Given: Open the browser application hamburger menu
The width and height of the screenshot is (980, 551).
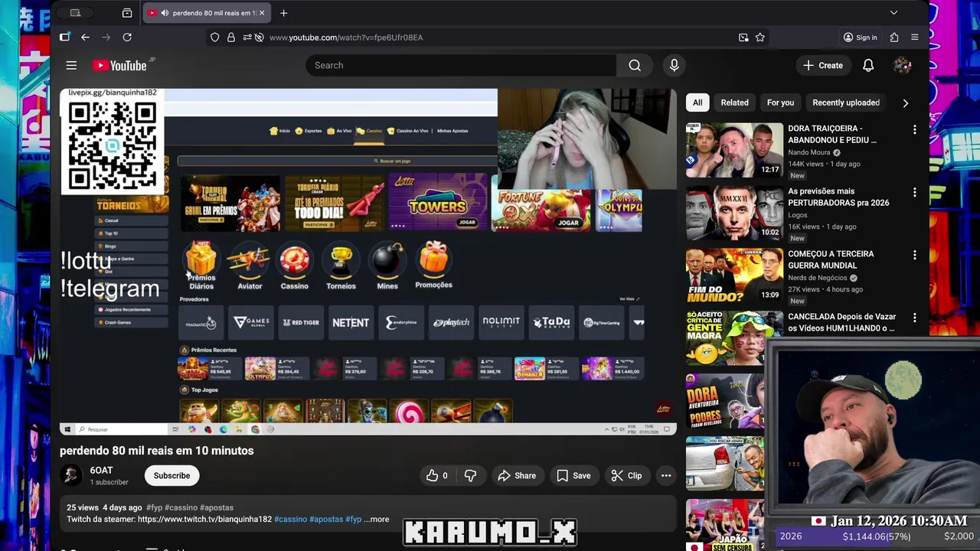Looking at the screenshot, I should click(915, 37).
